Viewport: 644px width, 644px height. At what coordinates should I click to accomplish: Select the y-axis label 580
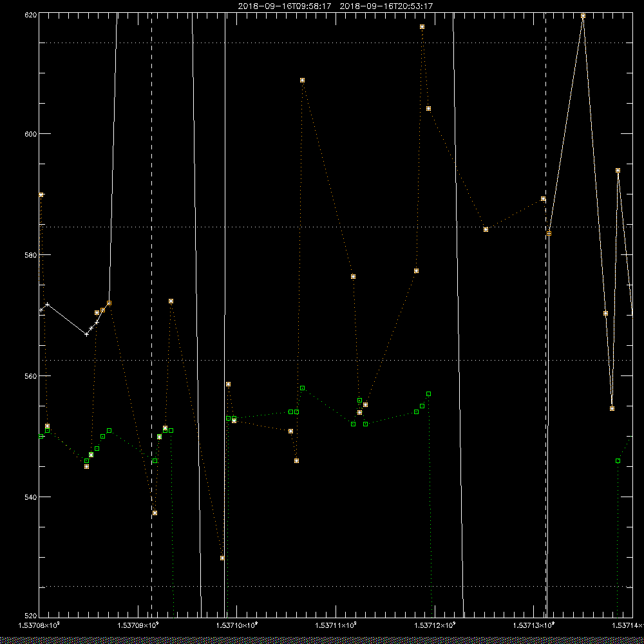31,255
